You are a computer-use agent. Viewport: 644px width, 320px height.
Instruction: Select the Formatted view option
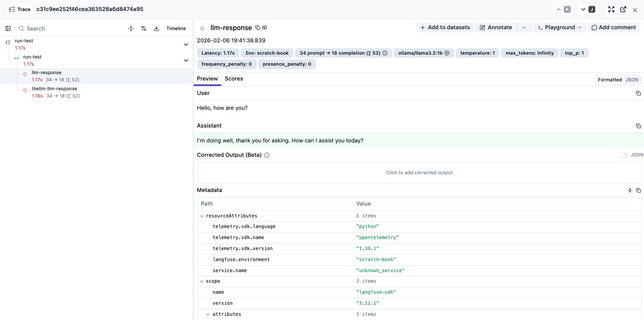click(609, 80)
